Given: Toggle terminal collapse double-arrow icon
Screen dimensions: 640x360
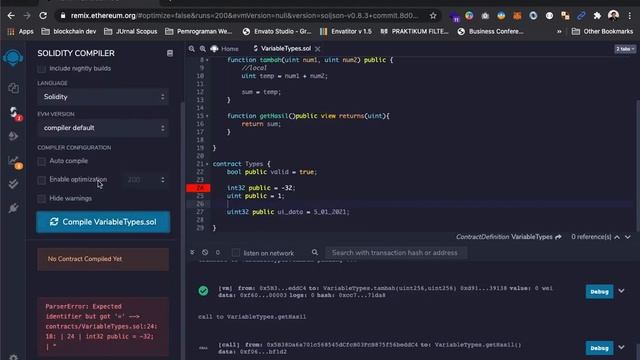Looking at the screenshot, I should coord(192,253).
